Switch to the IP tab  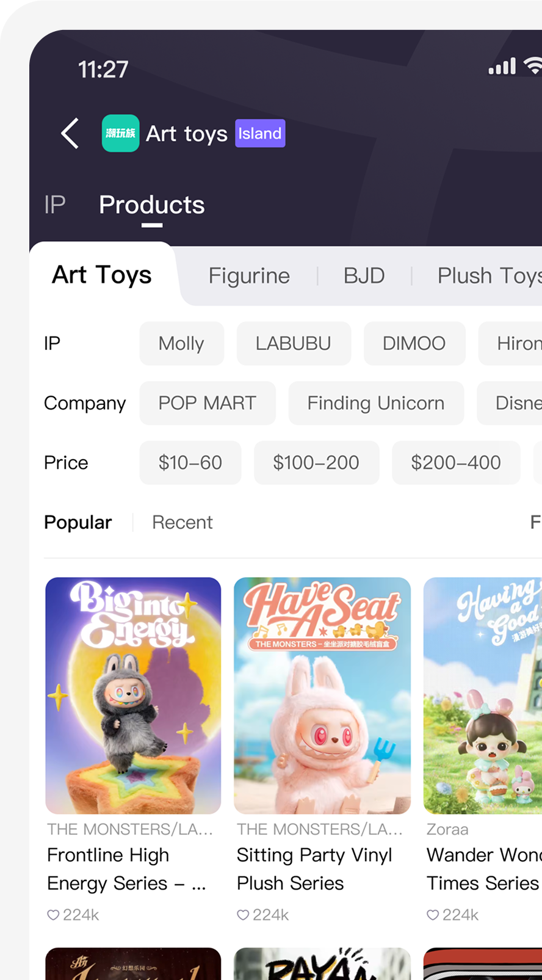point(54,205)
